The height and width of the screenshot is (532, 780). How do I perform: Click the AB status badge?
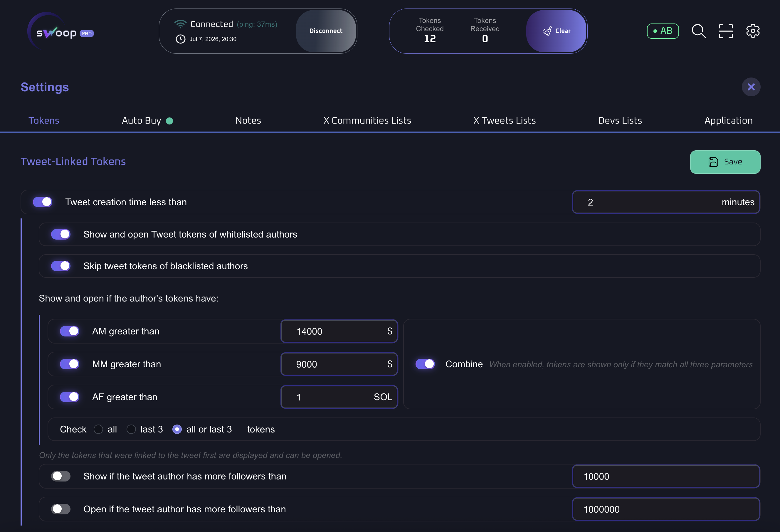pos(663,31)
